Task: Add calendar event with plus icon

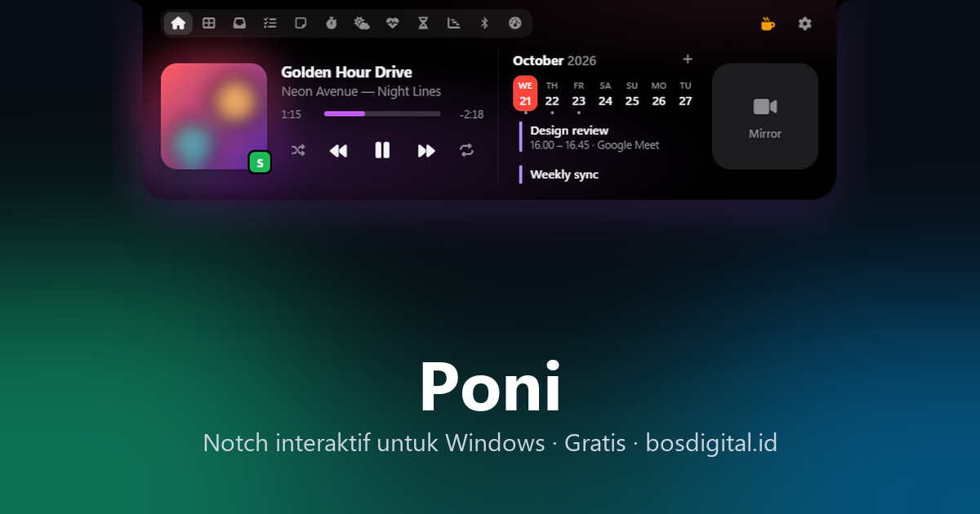Action: coord(688,59)
